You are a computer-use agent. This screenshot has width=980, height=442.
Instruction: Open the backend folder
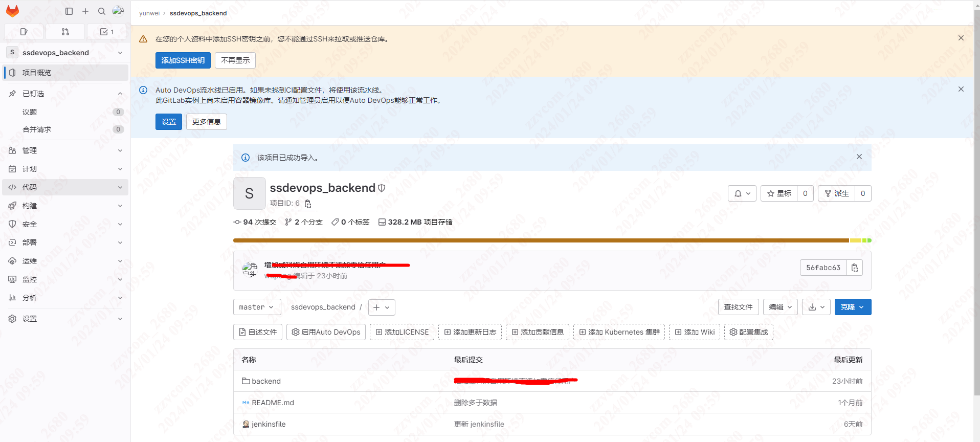(266, 381)
